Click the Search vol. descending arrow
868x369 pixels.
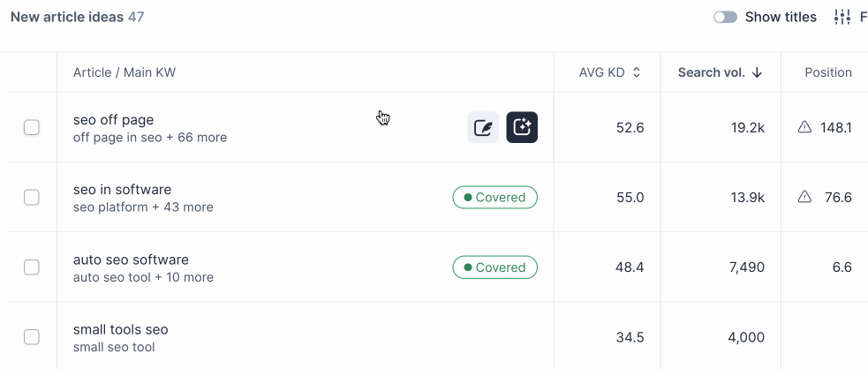click(758, 72)
